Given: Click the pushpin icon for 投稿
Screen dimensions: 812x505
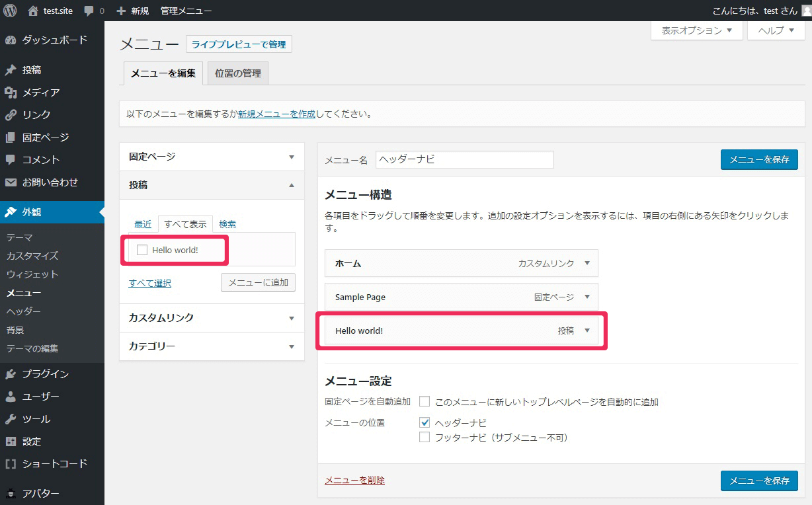Looking at the screenshot, I should click(x=11, y=70).
